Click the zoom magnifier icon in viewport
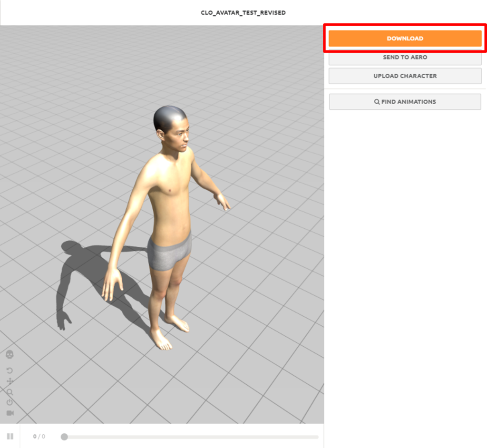Image resolution: width=487 pixels, height=448 pixels. pyautogui.click(x=10, y=392)
